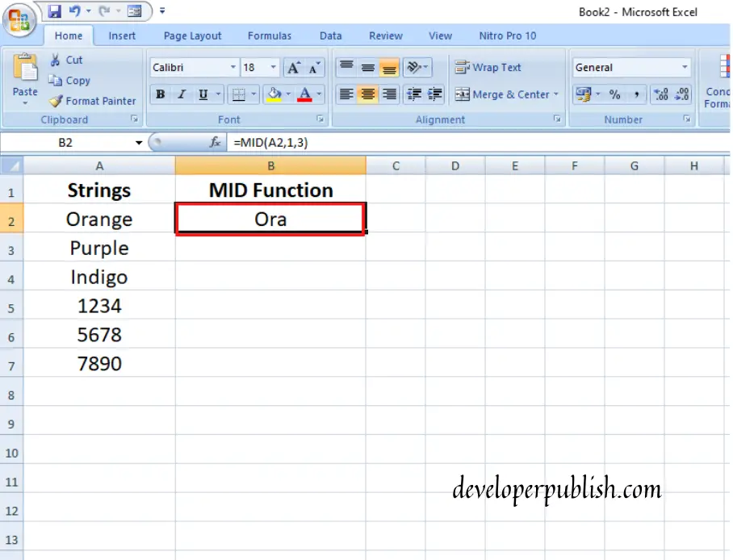Enable Wrap Text
This screenshot has height=560, width=733.
pos(488,67)
